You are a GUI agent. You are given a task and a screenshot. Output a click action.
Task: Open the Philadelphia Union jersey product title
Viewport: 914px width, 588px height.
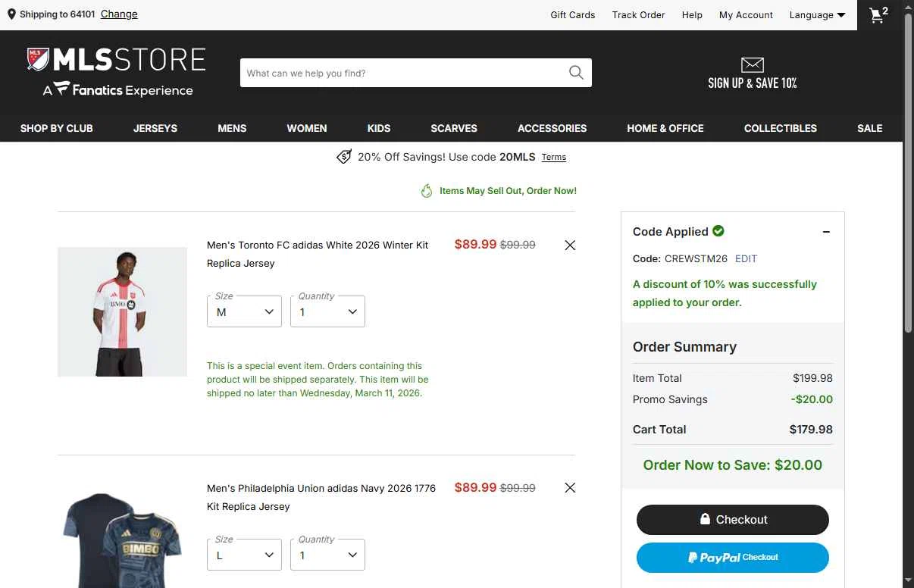tap(321, 497)
